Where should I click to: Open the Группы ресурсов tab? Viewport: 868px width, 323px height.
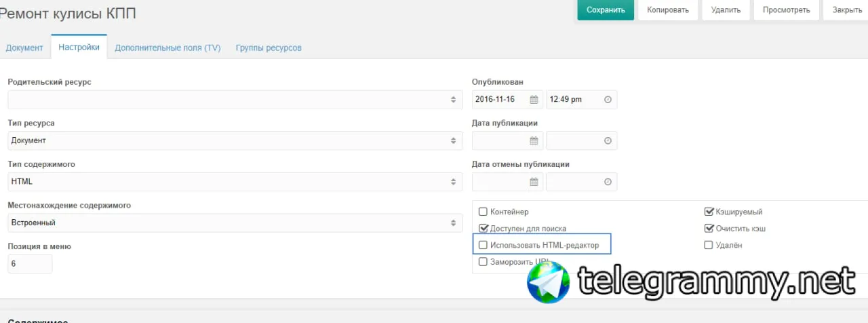click(269, 47)
